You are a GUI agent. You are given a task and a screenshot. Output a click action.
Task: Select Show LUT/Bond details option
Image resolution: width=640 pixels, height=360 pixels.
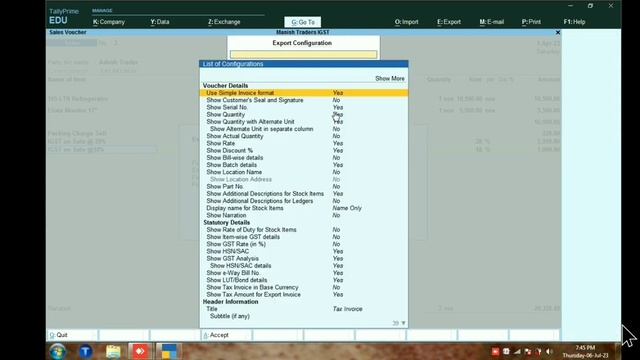pos(304,280)
